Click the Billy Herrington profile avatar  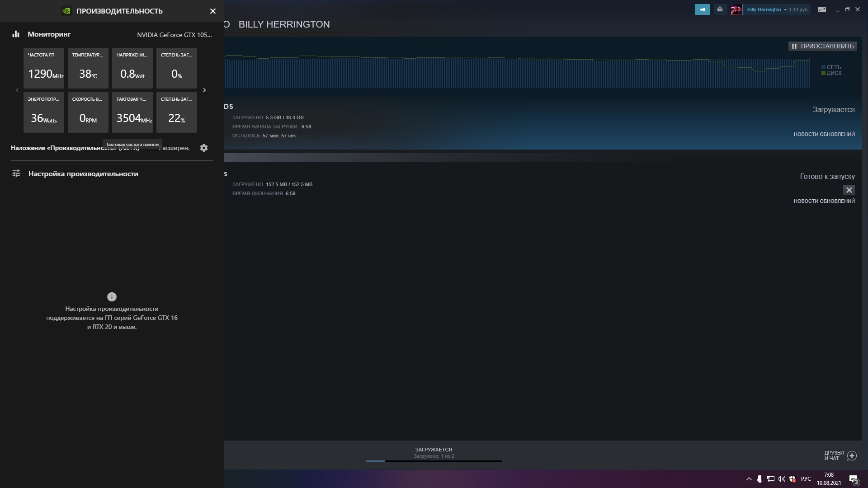point(736,9)
